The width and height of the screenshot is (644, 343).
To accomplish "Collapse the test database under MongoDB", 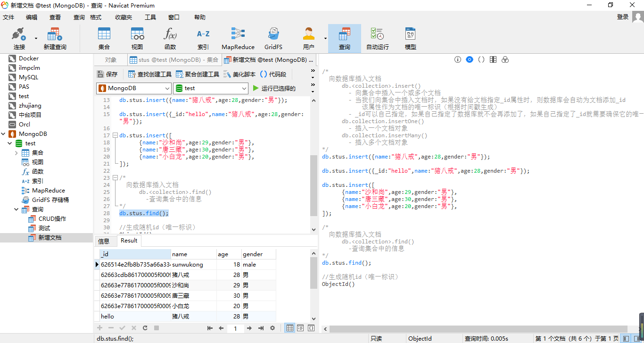I will click(x=10, y=143).
